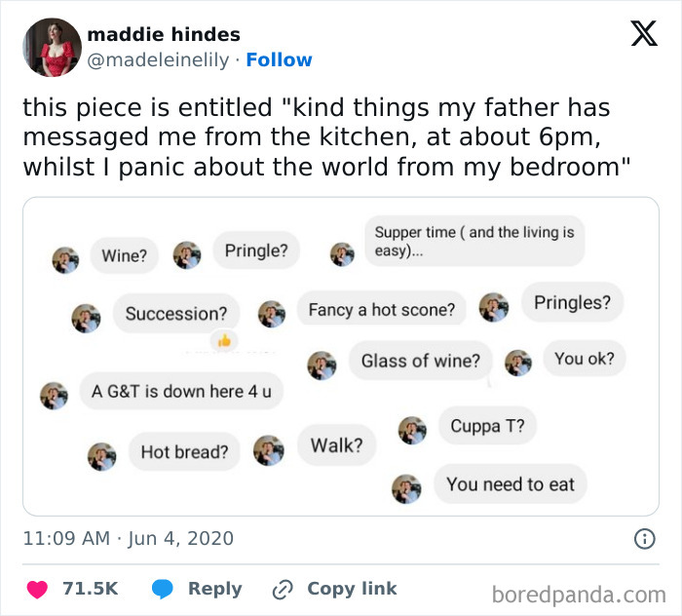Click the Supper time message bubble

tap(474, 242)
